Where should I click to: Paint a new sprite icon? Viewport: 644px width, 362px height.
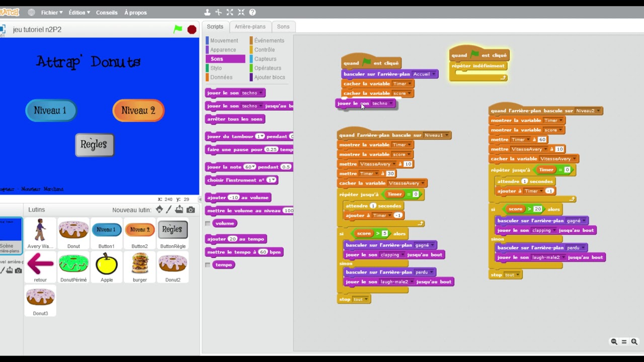click(x=169, y=210)
